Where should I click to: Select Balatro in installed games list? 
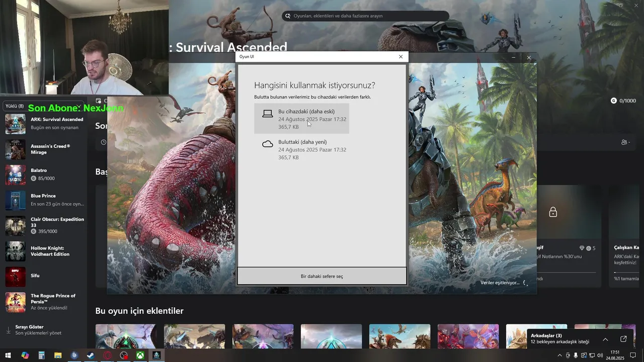pyautogui.click(x=44, y=174)
